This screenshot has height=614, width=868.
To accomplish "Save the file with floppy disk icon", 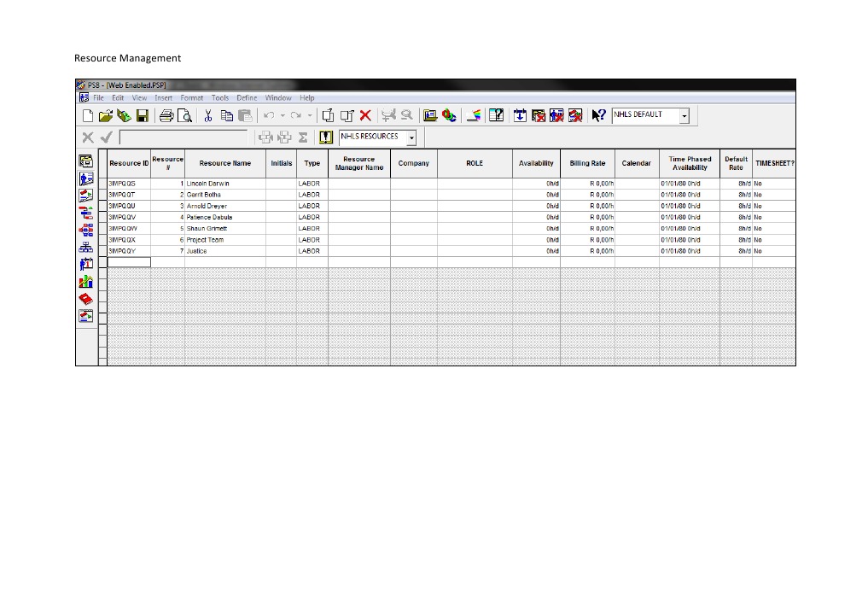I will 143,116.
